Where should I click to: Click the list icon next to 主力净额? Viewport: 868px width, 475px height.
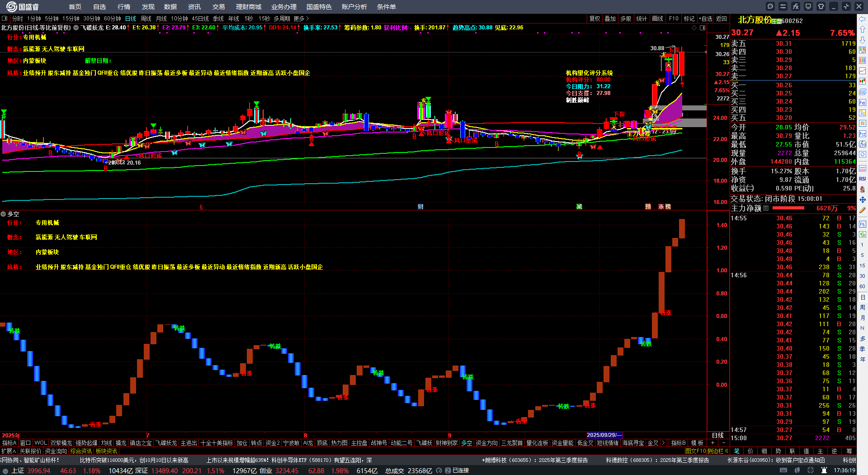coord(766,209)
